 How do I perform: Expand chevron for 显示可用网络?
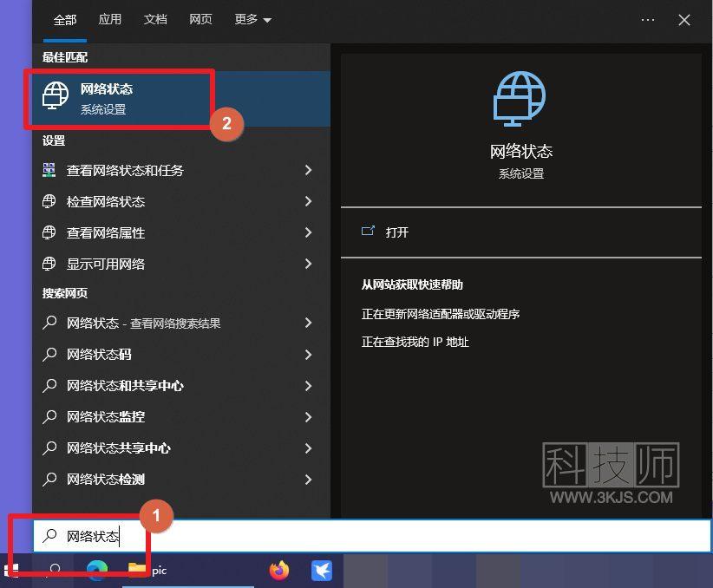[308, 264]
